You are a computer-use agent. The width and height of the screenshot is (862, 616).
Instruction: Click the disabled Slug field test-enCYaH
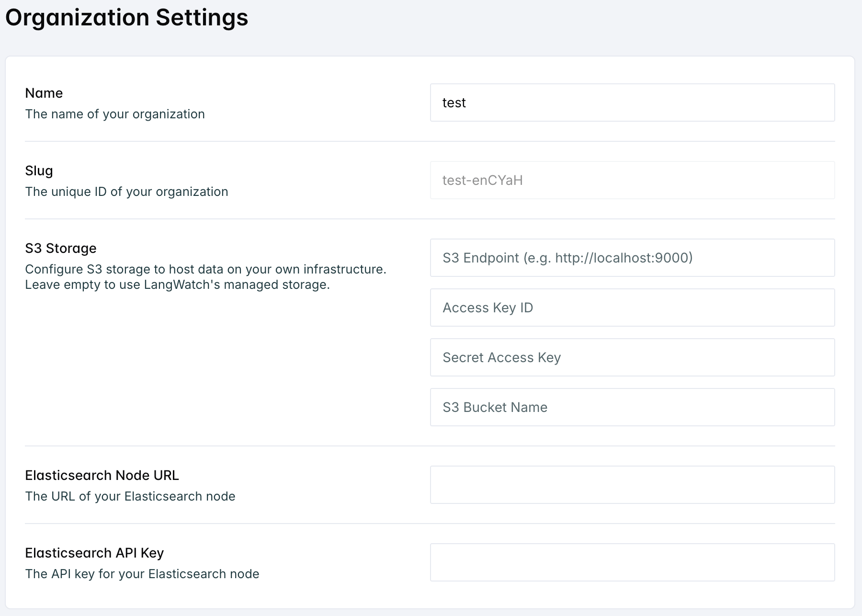coord(632,180)
